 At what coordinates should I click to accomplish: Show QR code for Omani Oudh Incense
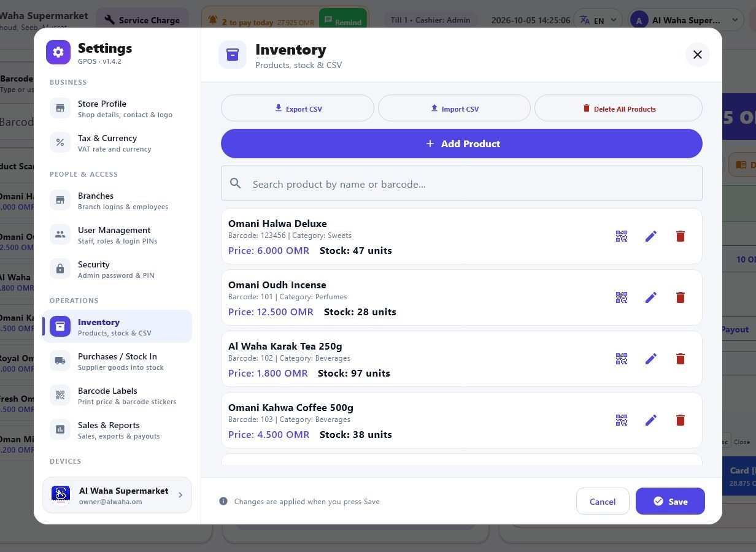click(622, 297)
